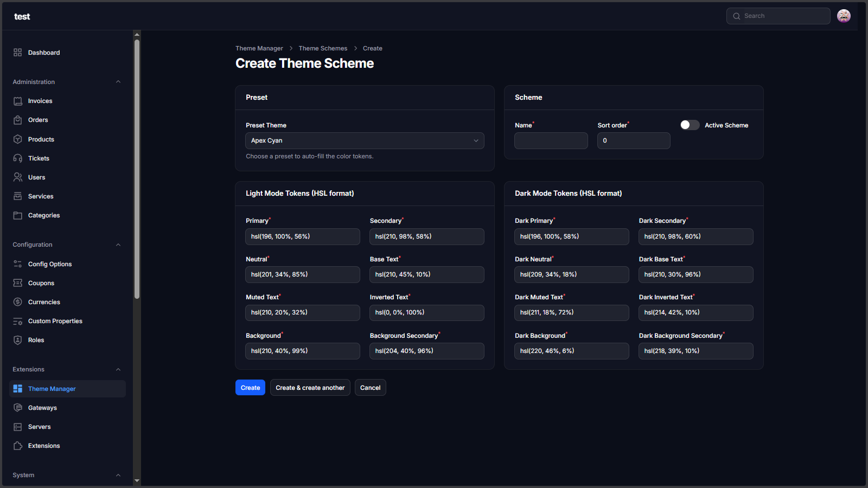Open Invoices via its sidebar icon

tap(18, 101)
